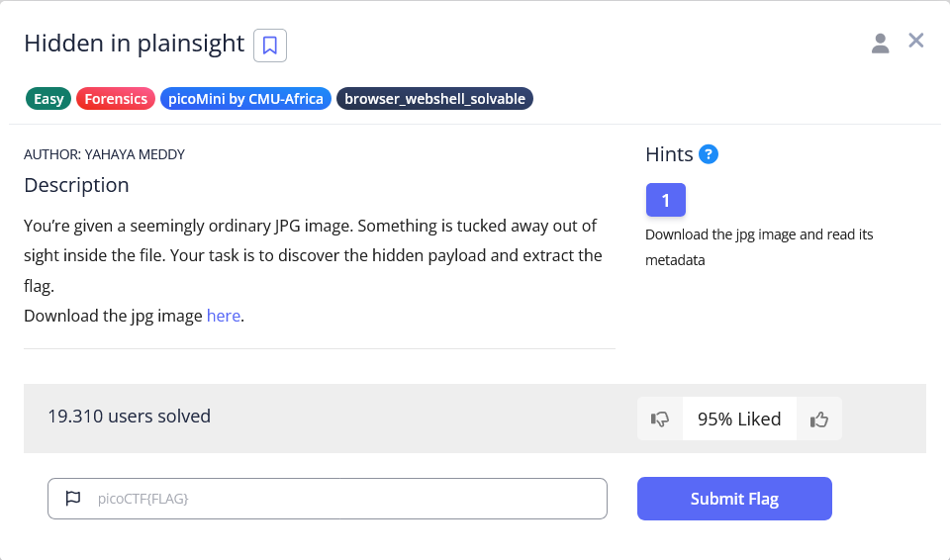
Task: Click the user profile icon
Action: click(x=880, y=43)
